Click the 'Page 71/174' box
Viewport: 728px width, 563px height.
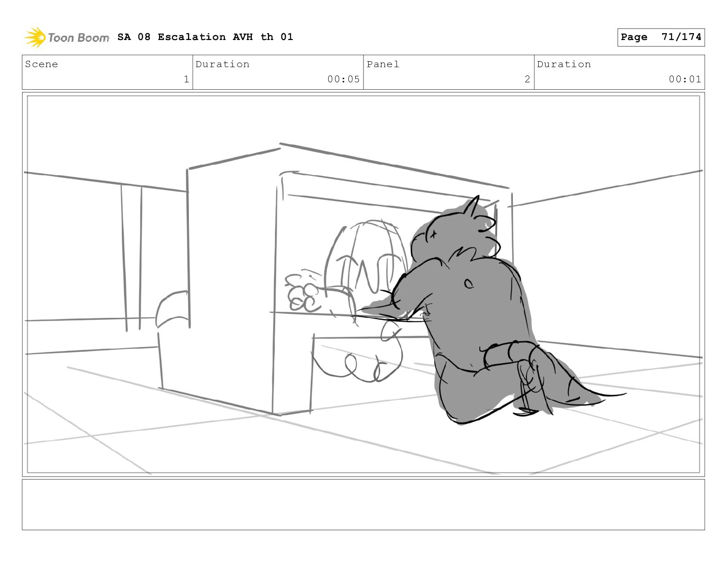pyautogui.click(x=661, y=37)
